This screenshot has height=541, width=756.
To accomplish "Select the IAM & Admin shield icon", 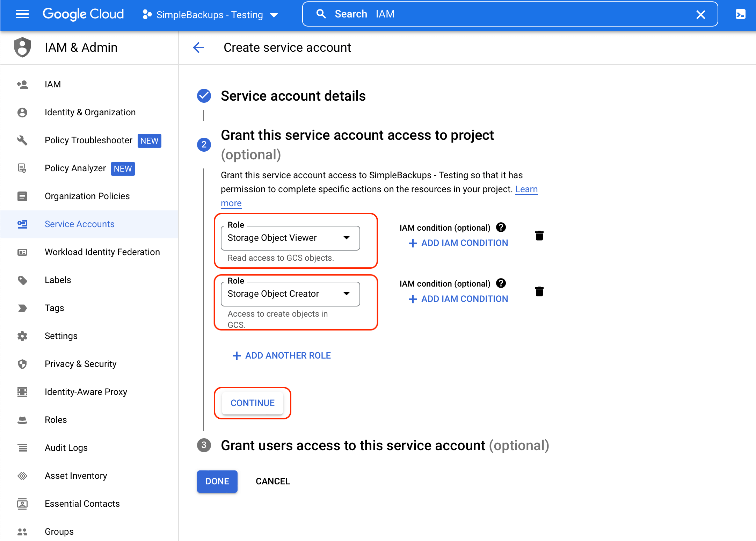I will click(22, 47).
